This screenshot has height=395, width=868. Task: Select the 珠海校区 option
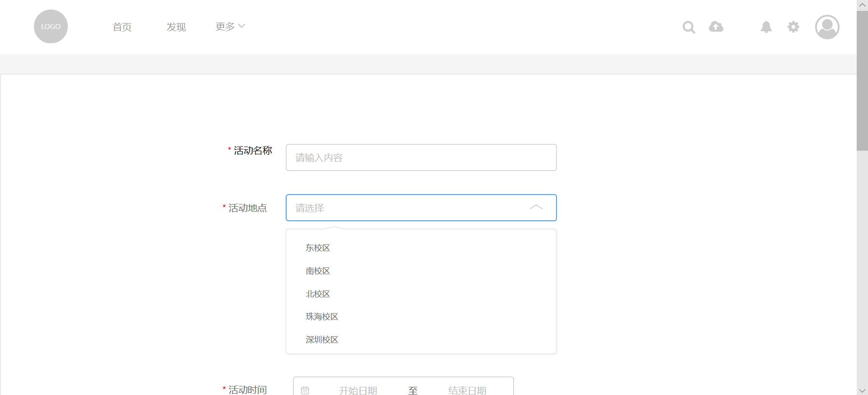tap(322, 317)
